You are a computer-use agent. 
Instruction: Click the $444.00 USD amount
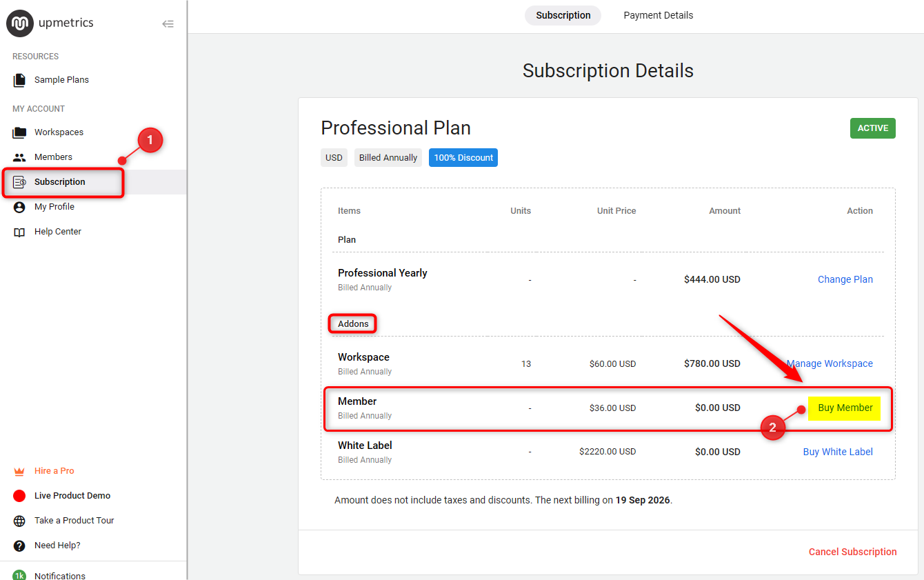click(712, 279)
